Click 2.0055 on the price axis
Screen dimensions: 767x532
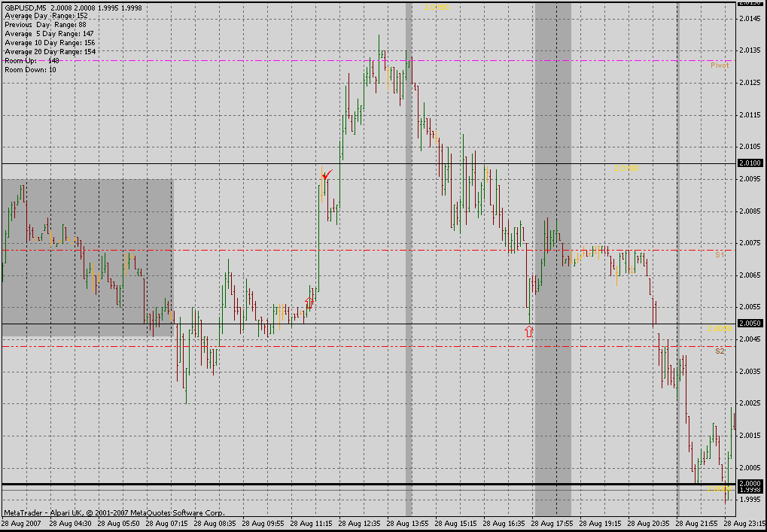click(750, 307)
